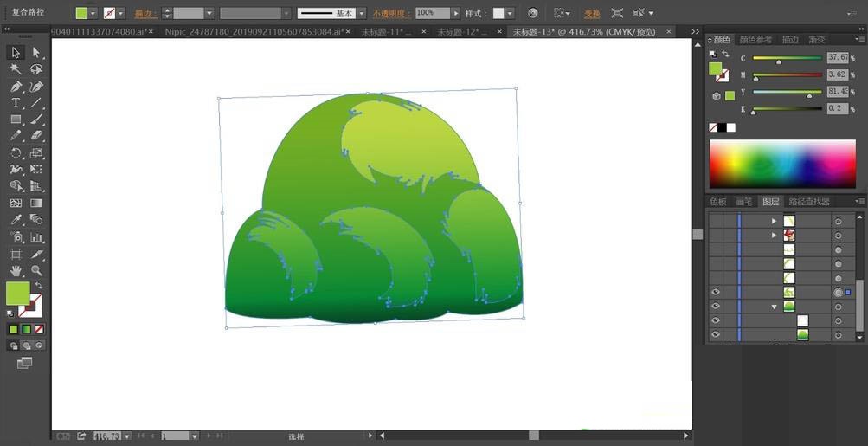The image size is (868, 446).
Task: Toggle visibility of the selected layer
Action: 716,293
